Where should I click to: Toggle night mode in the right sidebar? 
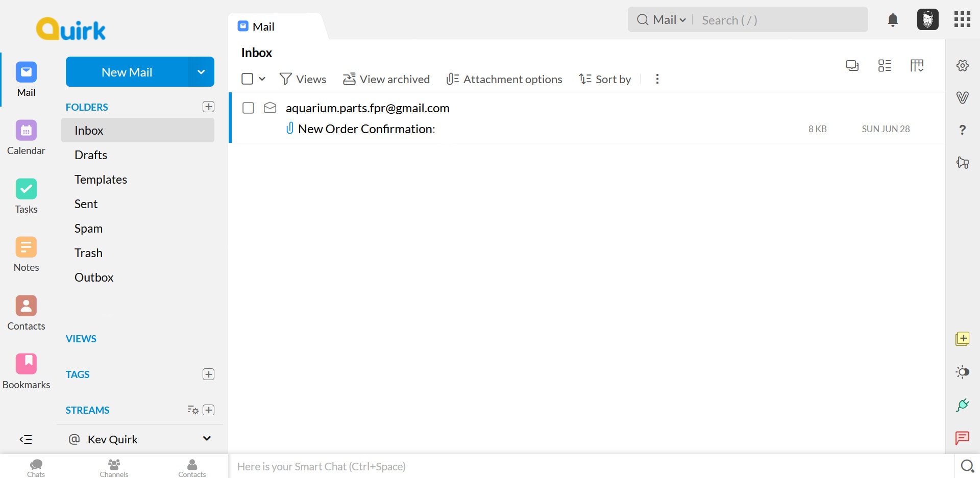click(963, 372)
